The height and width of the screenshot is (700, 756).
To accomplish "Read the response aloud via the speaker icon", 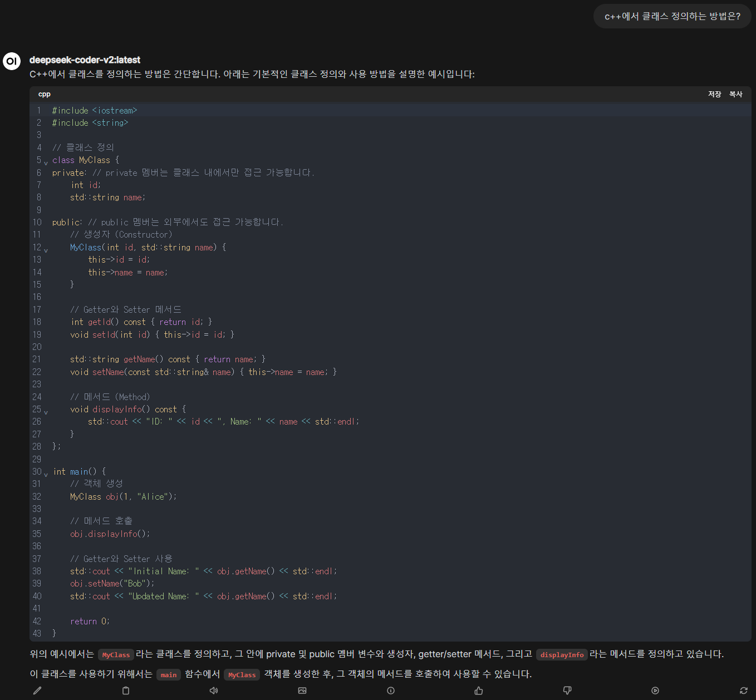I will pos(214,691).
